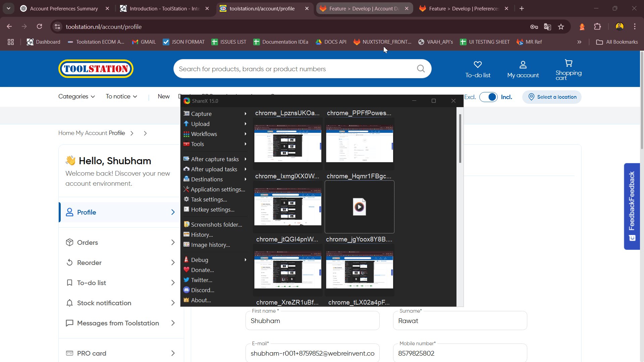Open Screenshots folder in ShareX

[x=216, y=225]
